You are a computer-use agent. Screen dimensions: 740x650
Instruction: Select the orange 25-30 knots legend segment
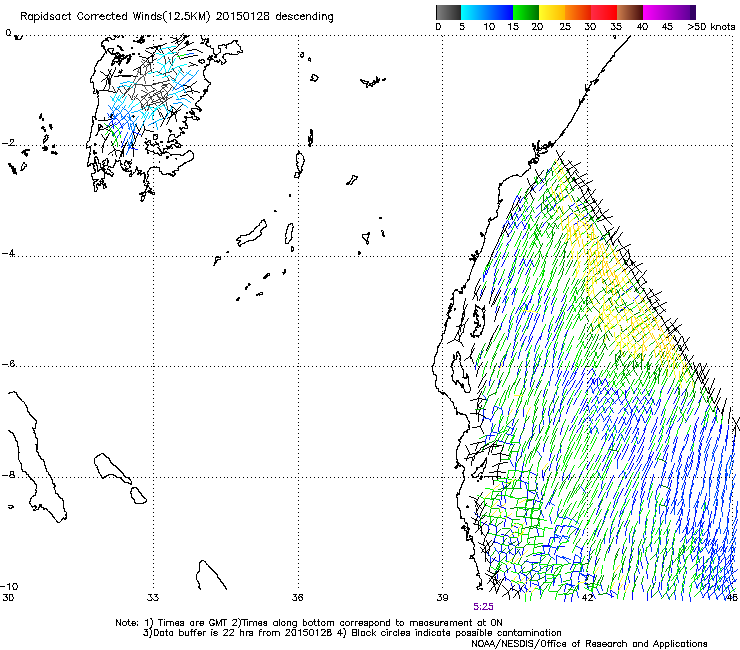click(x=578, y=12)
